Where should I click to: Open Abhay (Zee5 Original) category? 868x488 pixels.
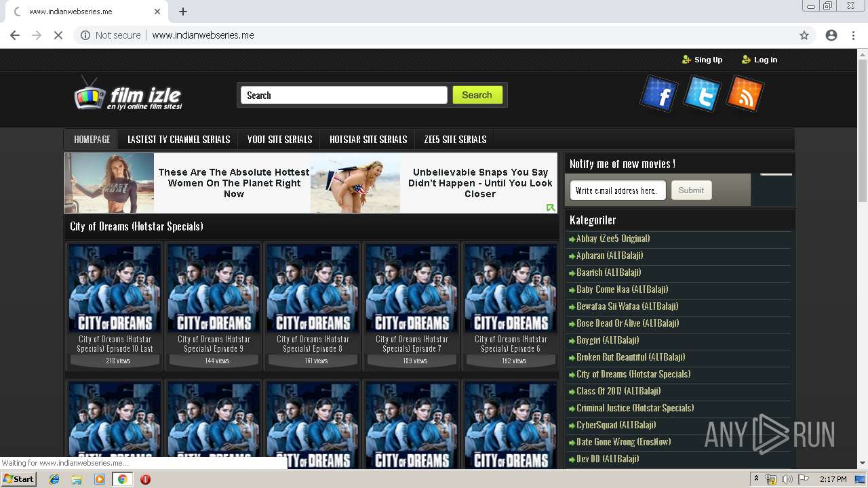[x=613, y=239]
